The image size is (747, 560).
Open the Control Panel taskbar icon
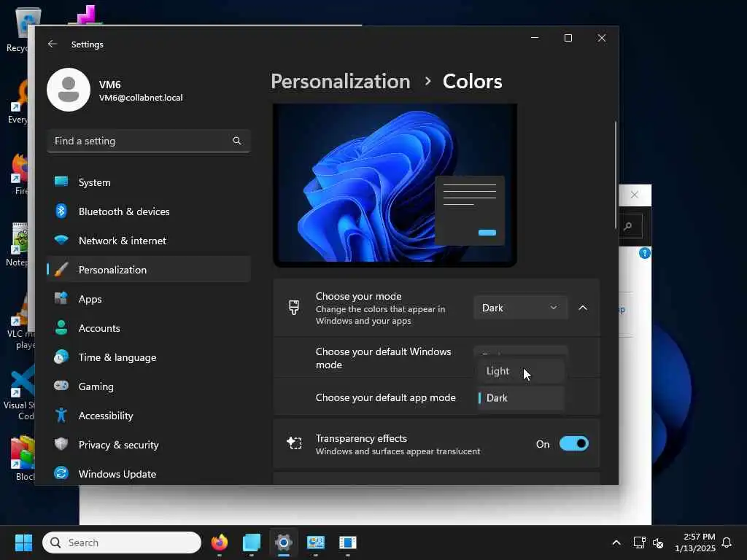(x=315, y=542)
